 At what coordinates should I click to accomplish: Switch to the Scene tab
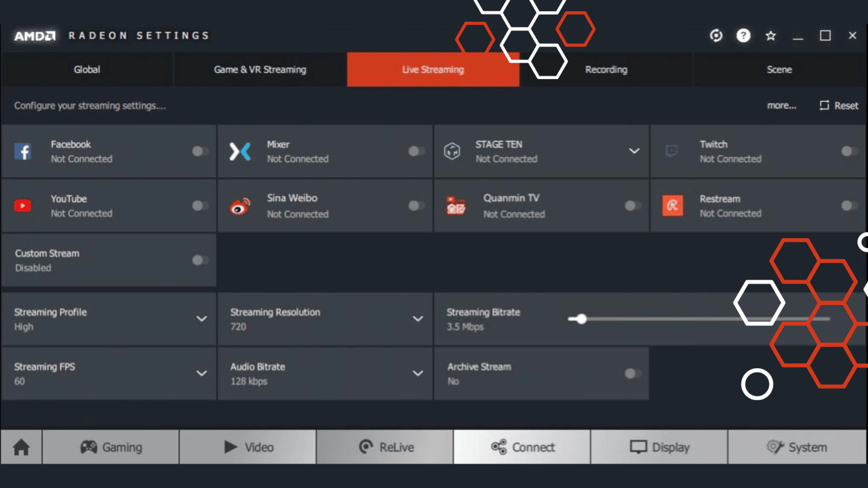pos(779,69)
